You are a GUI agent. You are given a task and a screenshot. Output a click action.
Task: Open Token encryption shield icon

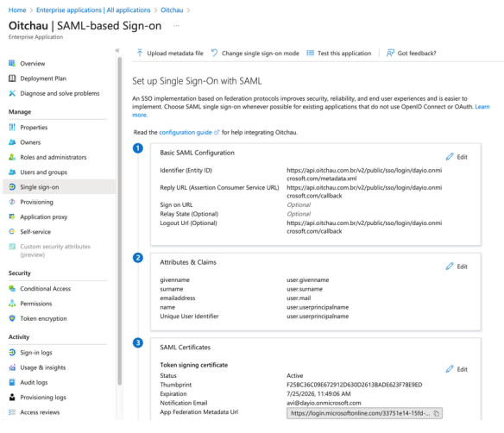pyautogui.click(x=12, y=318)
